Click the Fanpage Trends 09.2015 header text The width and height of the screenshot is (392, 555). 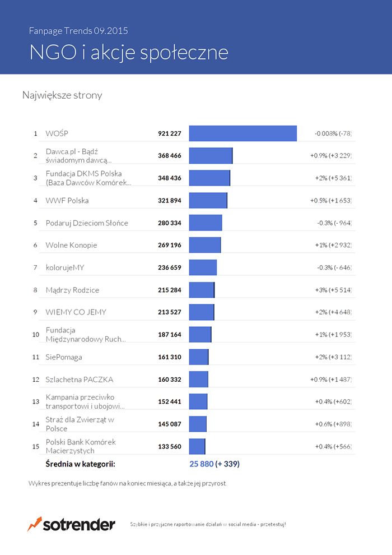[82, 31]
